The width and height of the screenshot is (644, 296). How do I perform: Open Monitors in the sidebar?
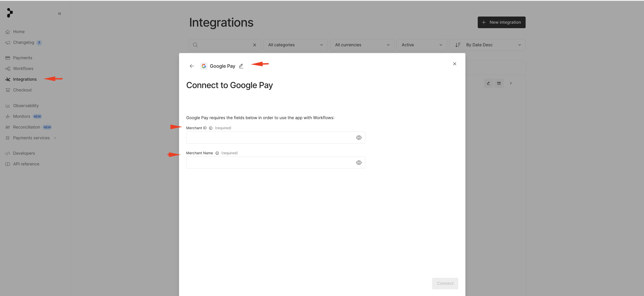(21, 116)
